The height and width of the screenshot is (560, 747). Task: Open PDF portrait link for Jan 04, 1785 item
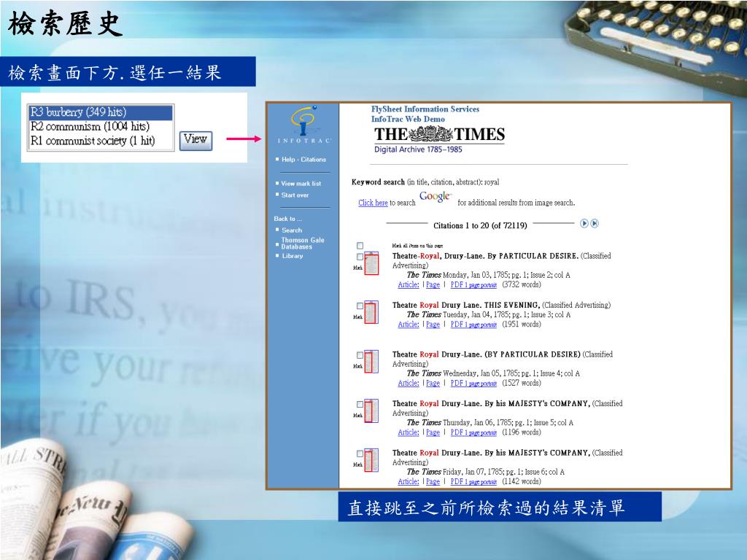(x=473, y=324)
